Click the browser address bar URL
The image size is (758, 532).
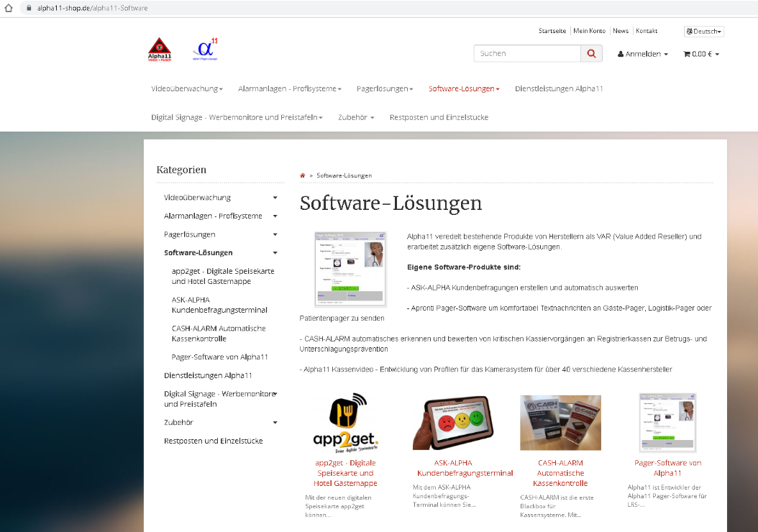click(92, 8)
